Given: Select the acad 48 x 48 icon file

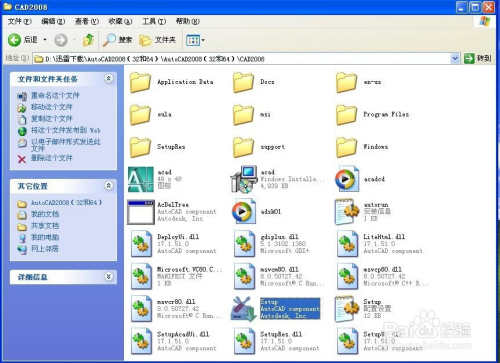Looking at the screenshot, I should 155,179.
